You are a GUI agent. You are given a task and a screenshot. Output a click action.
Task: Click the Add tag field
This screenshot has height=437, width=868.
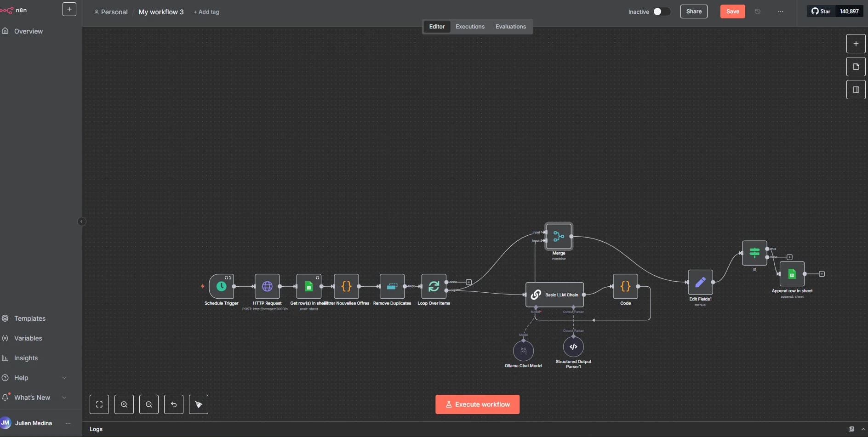[x=206, y=12]
